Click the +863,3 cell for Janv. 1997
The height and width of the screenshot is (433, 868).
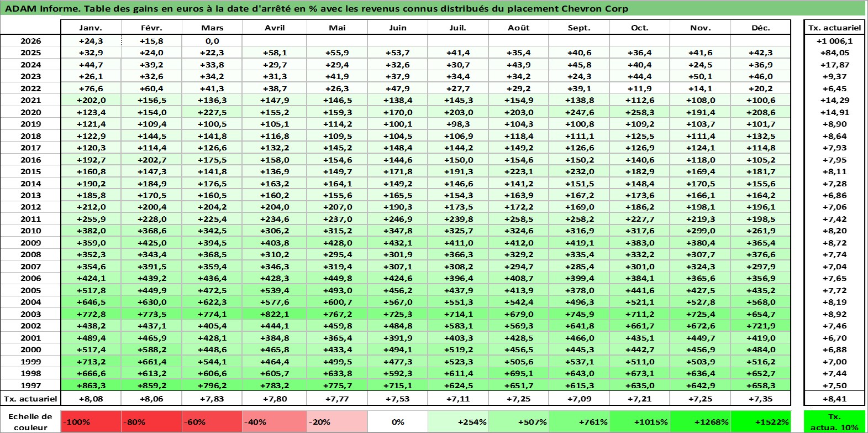coord(91,385)
